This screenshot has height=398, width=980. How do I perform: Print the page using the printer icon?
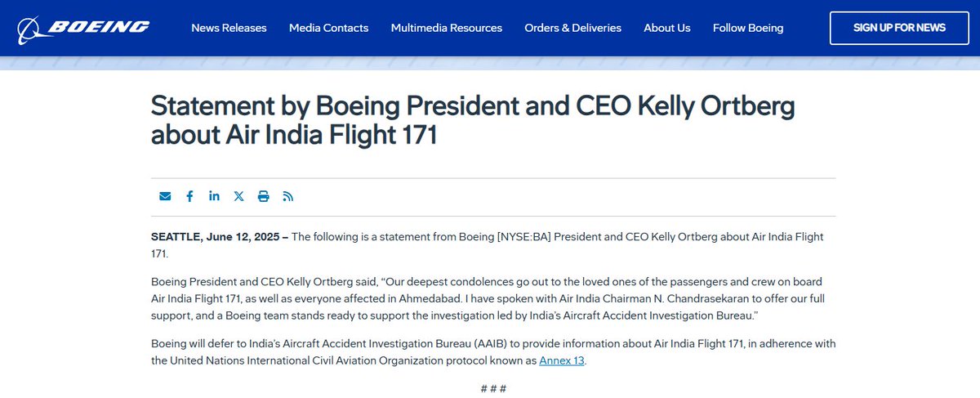[x=263, y=196]
